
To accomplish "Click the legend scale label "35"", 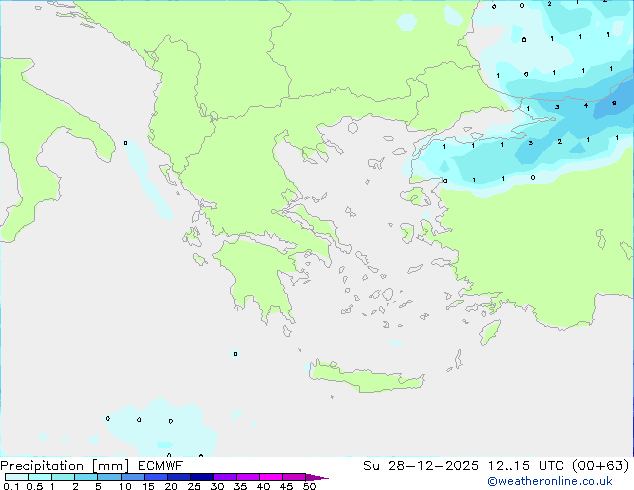I will [x=240, y=486].
